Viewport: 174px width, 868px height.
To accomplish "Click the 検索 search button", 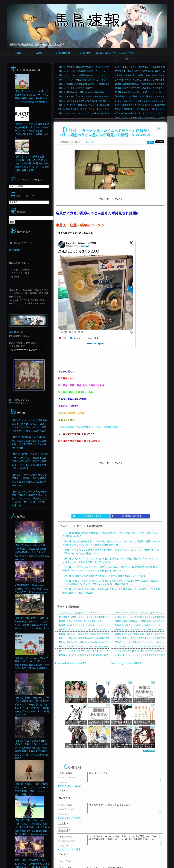I will [x=12, y=222].
